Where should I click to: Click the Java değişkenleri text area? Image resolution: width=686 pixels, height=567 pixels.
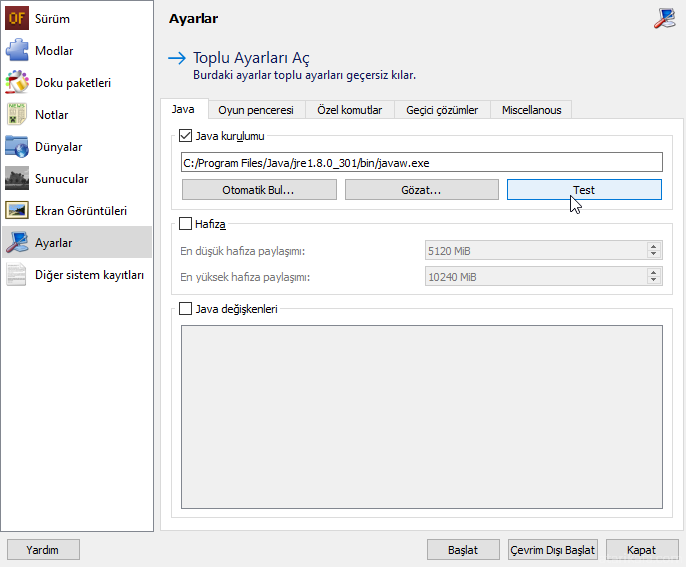(x=422, y=416)
